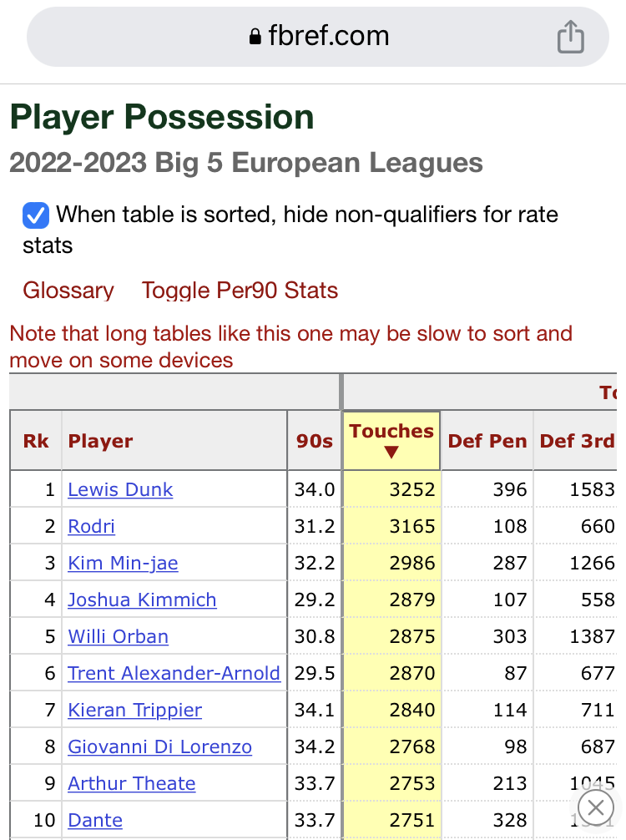Tap the share icon in address bar
This screenshot has height=840, width=626.
point(570,37)
